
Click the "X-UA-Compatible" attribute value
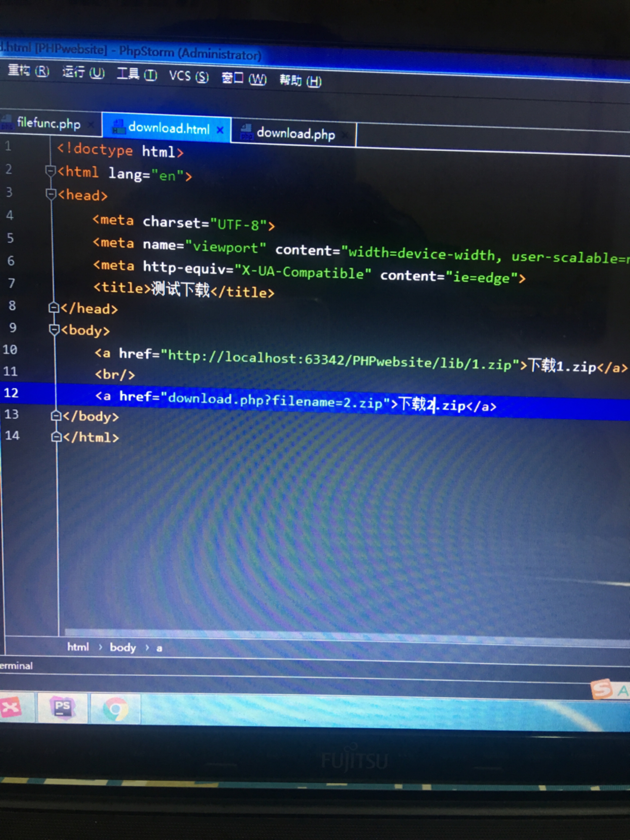(x=302, y=271)
